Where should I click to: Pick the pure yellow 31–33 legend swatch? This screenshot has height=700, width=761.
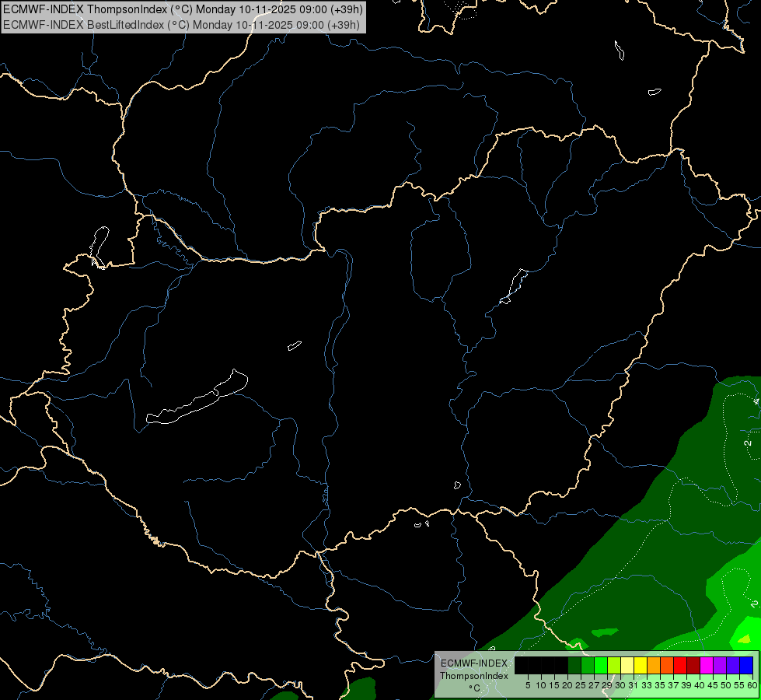[x=641, y=665]
